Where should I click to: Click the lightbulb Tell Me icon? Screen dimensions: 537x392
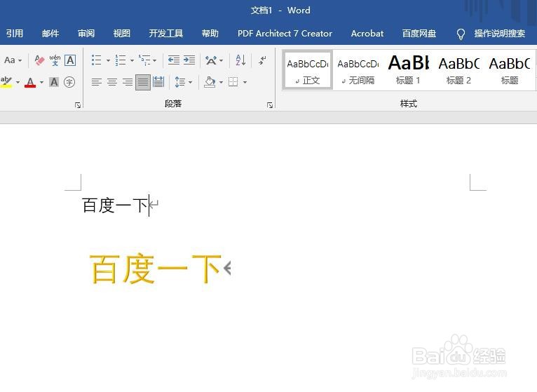pyautogui.click(x=461, y=34)
